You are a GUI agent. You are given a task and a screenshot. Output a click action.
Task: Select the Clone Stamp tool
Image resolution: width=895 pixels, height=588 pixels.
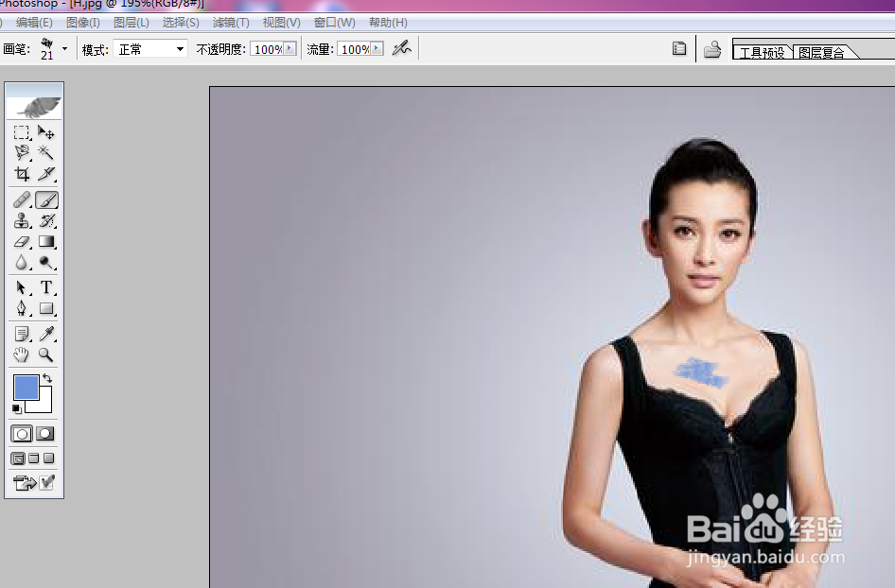22,220
